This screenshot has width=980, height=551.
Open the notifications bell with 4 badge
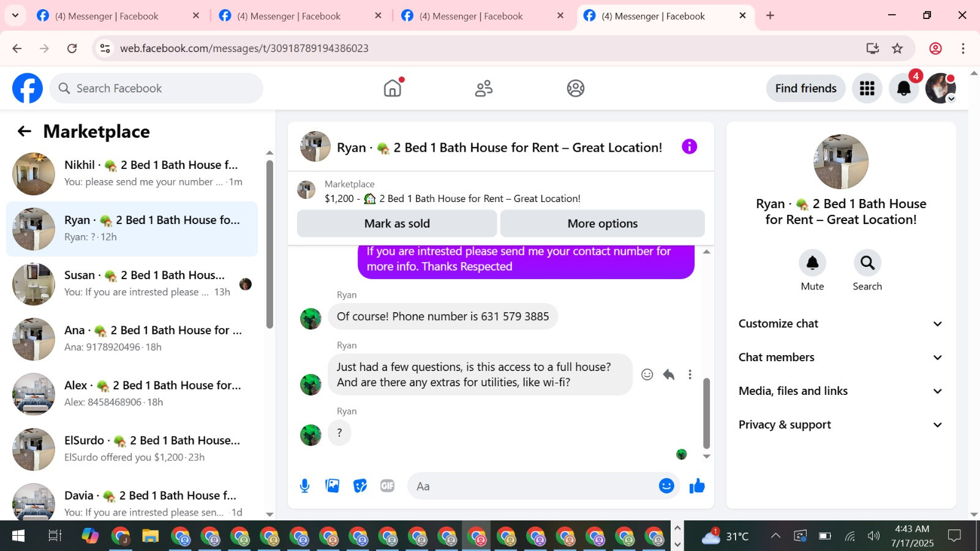[904, 88]
